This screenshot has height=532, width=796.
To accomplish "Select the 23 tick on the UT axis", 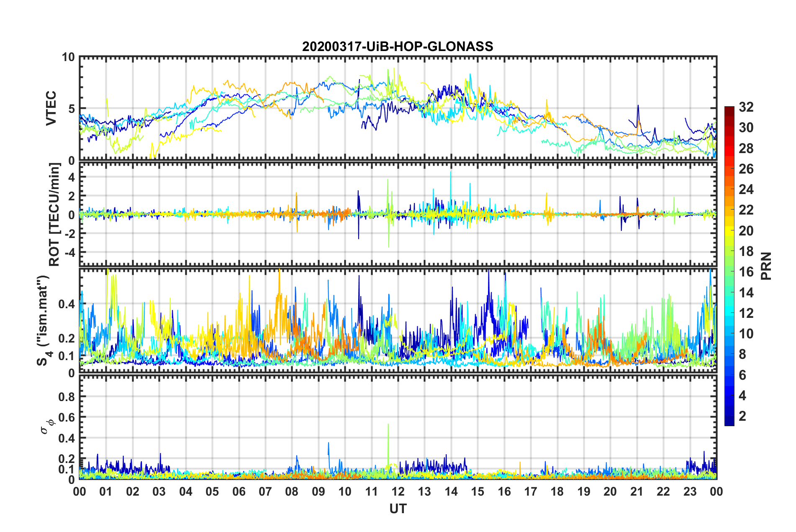I will (690, 491).
